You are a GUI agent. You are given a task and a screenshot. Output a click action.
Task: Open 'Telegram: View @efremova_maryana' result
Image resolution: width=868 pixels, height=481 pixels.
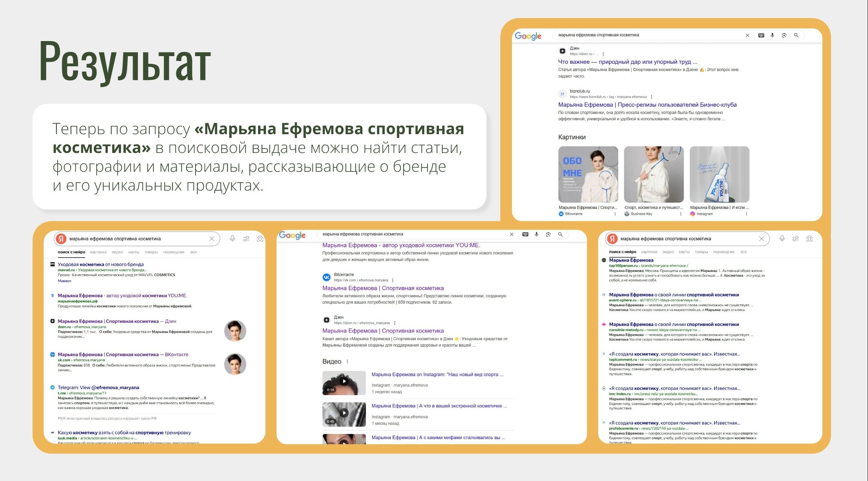click(98, 387)
